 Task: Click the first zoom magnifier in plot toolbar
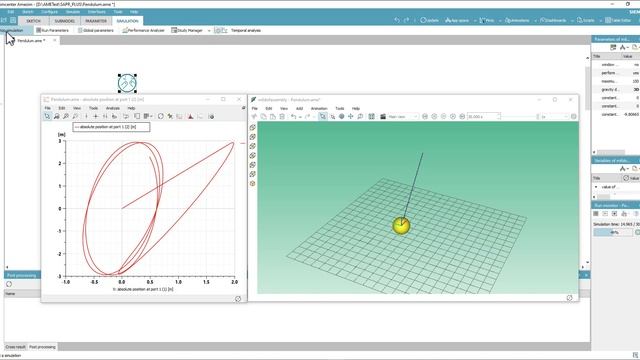57,116
